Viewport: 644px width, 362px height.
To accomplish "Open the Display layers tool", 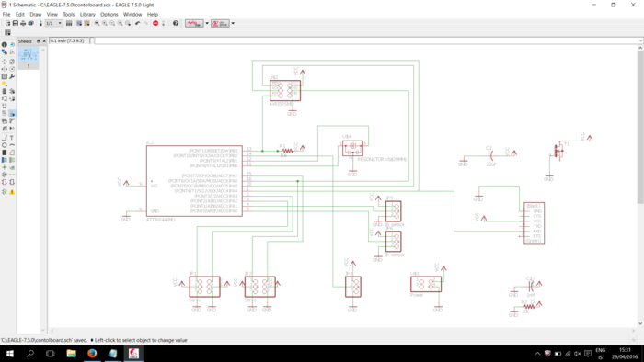I will tap(4, 51).
